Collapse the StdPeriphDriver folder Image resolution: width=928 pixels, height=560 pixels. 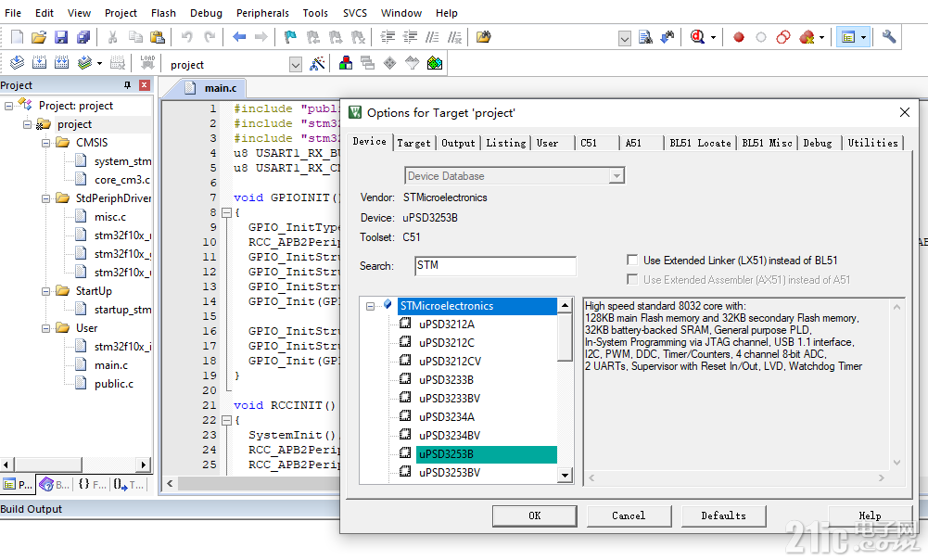click(45, 198)
